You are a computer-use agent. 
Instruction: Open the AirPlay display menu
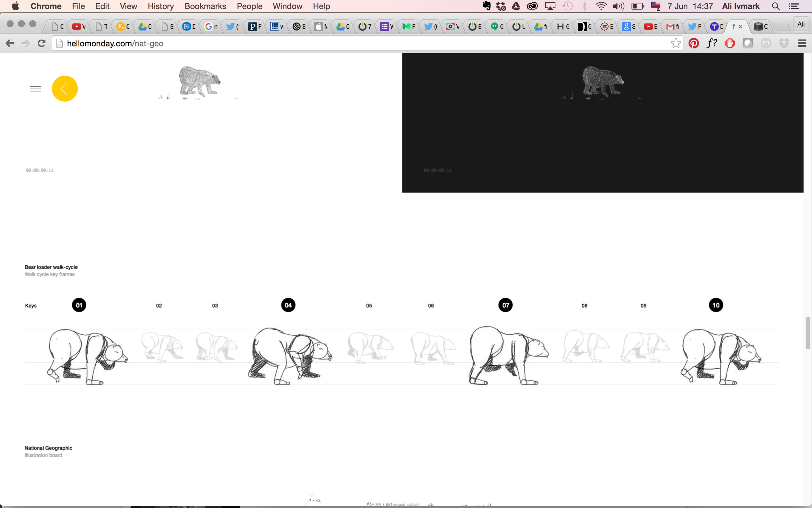pyautogui.click(x=550, y=6)
